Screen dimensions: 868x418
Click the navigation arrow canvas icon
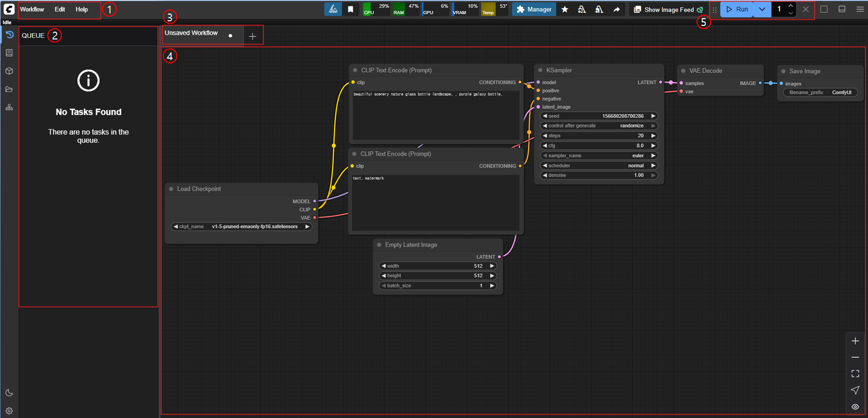855,390
